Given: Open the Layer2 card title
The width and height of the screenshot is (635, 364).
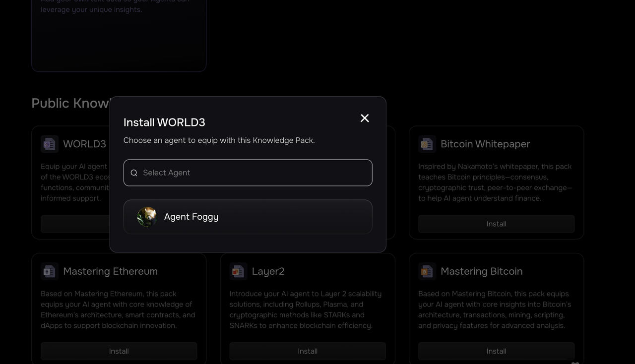Looking at the screenshot, I should click(x=268, y=272).
